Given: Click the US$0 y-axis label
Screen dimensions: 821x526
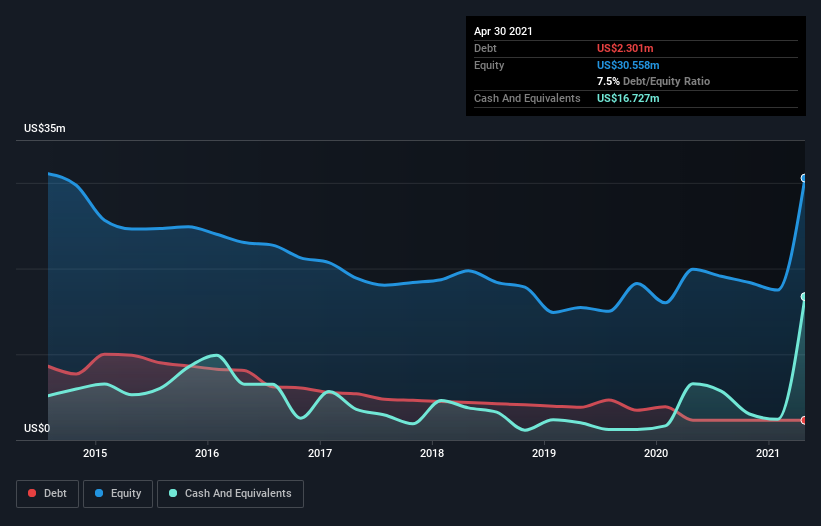Looking at the screenshot, I should [x=37, y=428].
